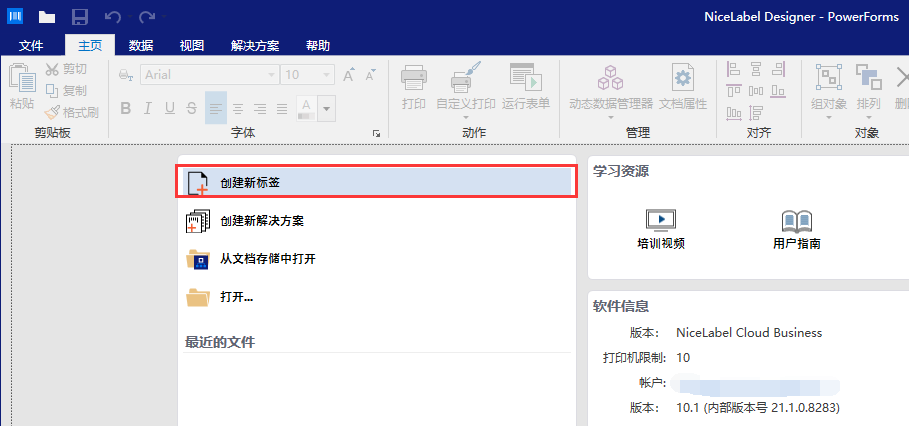The width and height of the screenshot is (909, 426).
Task: Click the undo arrow icon
Action: coord(112,17)
